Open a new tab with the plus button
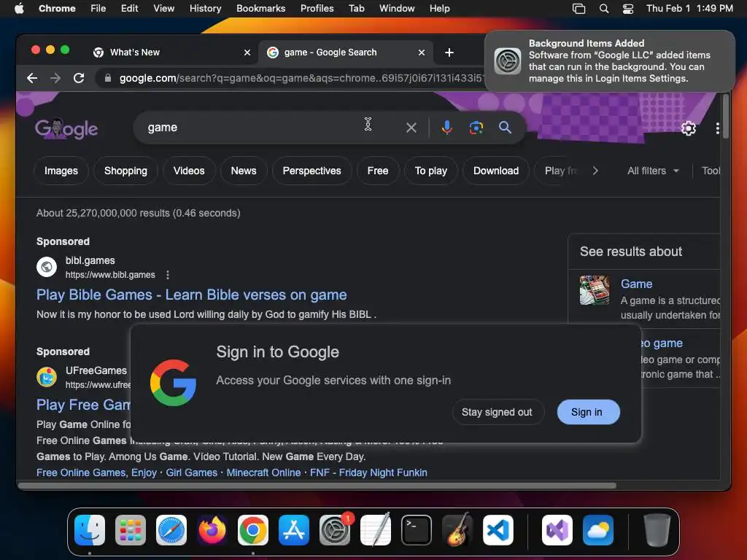747x560 pixels. coord(449,52)
